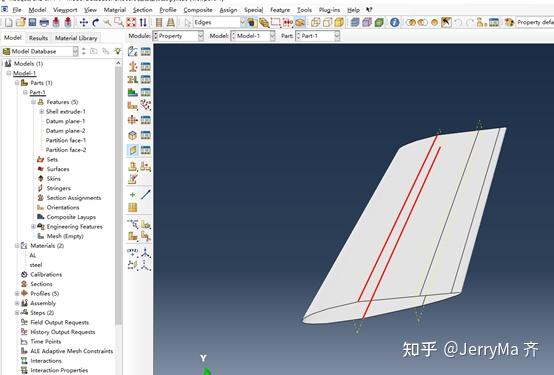This screenshot has height=375, width=554.
Task: Click the undo arrow icon
Action: [x=458, y=23]
